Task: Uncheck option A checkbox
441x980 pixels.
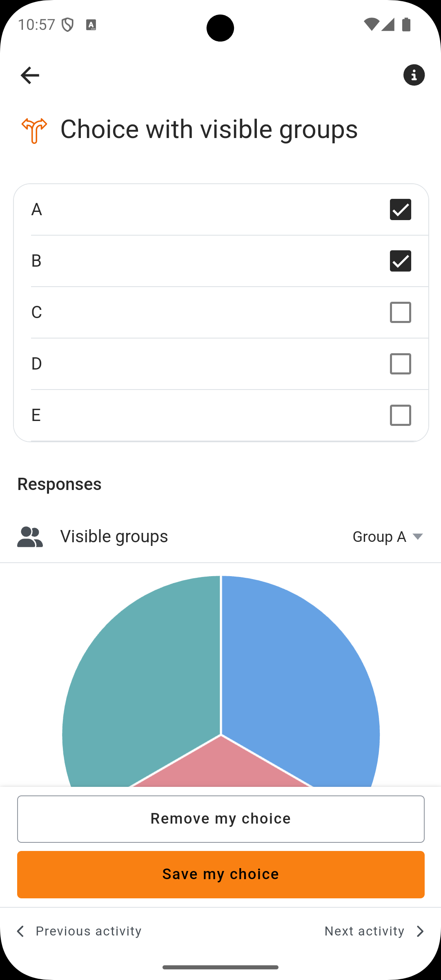Action: click(x=400, y=209)
